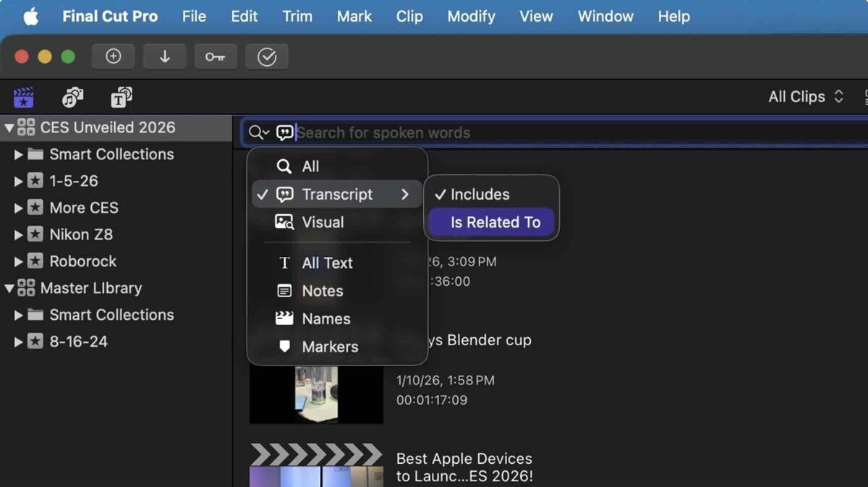Screen dimensions: 868x487
Task: Open the Trim menu
Action: tap(297, 17)
